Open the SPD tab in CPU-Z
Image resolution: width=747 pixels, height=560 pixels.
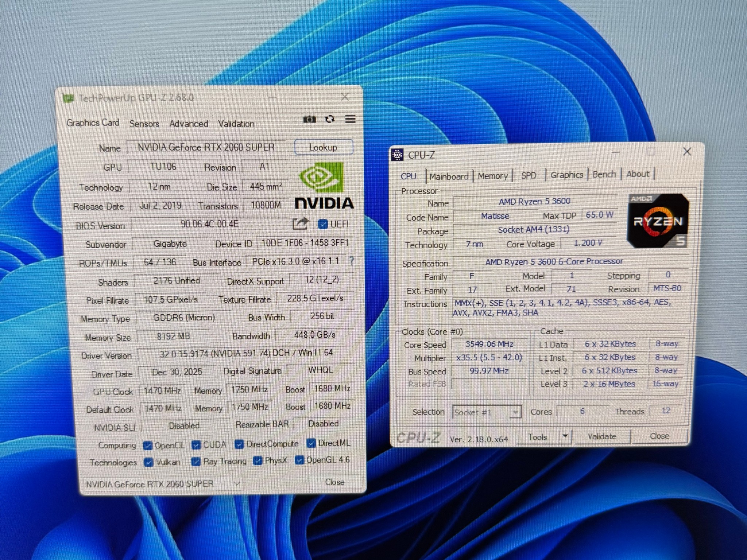tap(529, 175)
